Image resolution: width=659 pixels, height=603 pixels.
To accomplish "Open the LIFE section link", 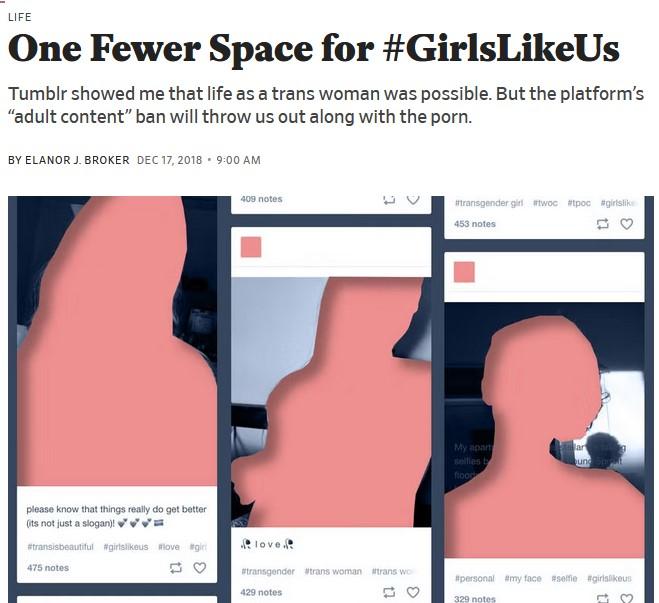I will pos(20,17).
